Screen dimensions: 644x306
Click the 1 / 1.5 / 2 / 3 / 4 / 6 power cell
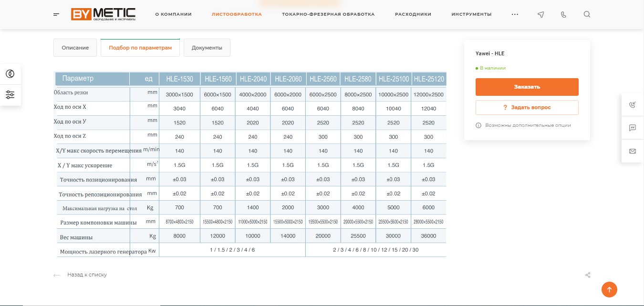point(232,250)
